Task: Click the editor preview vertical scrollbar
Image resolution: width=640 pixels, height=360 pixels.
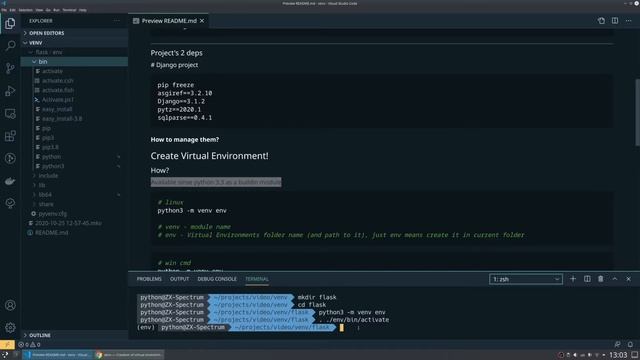Action: point(637,112)
